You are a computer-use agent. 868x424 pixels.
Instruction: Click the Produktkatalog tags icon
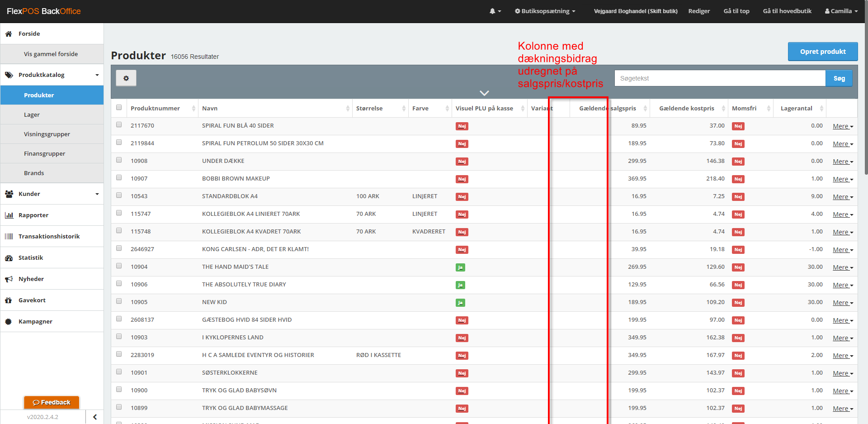[9, 75]
